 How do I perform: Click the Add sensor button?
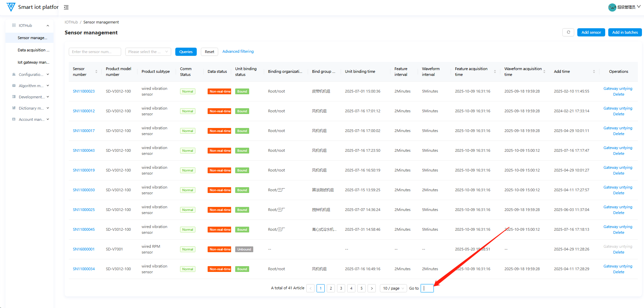click(x=591, y=32)
